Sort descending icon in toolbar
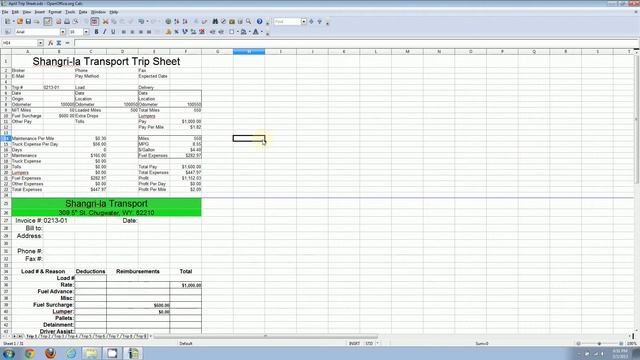 (185, 21)
